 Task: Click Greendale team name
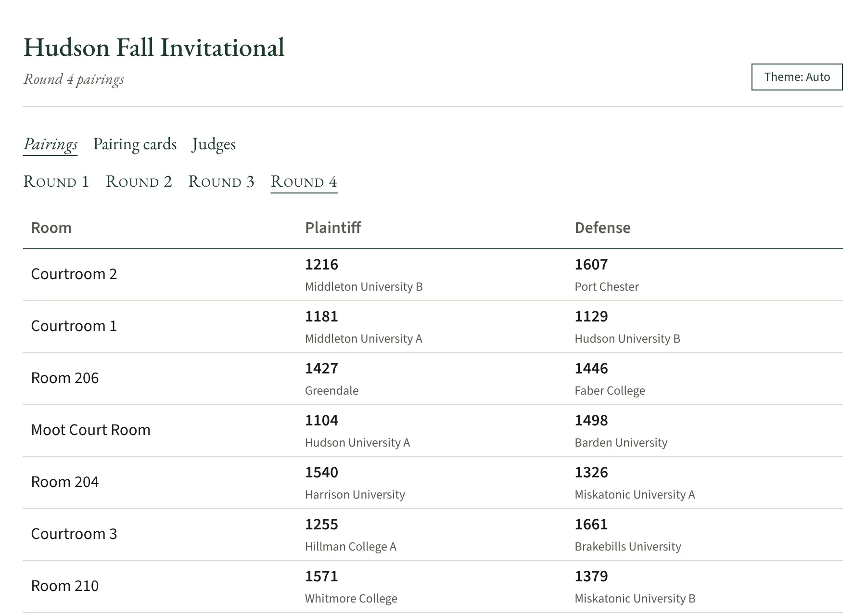tap(332, 391)
